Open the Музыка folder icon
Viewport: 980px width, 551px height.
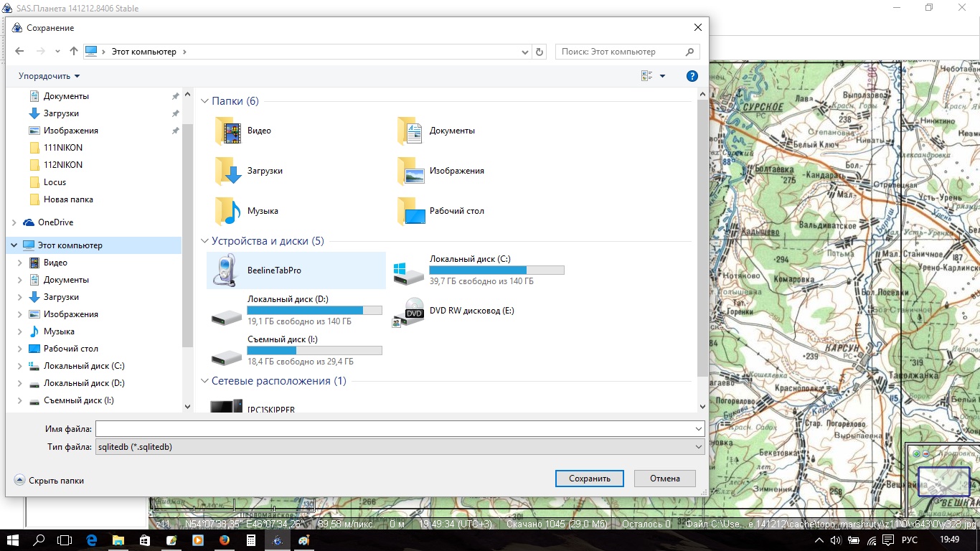(228, 212)
